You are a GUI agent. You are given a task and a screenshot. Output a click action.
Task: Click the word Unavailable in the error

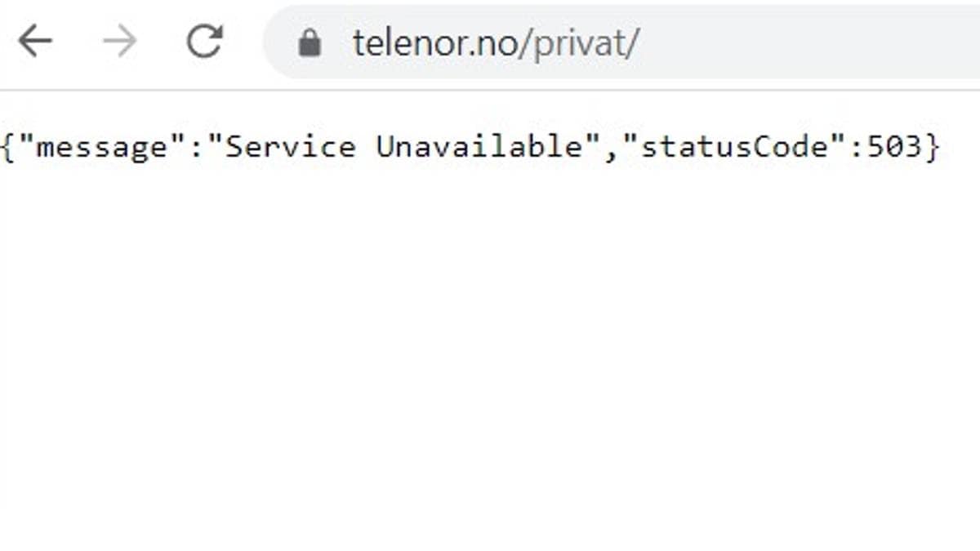(x=480, y=147)
